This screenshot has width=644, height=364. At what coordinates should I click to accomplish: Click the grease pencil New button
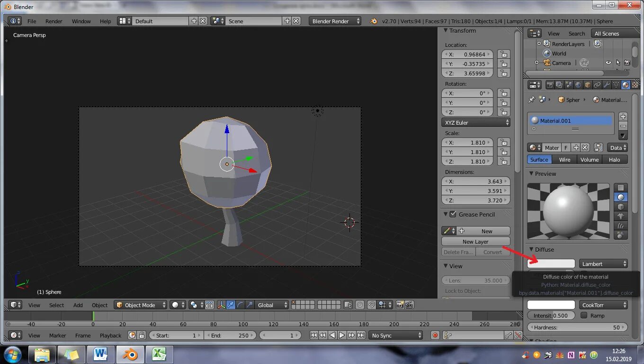click(483, 231)
